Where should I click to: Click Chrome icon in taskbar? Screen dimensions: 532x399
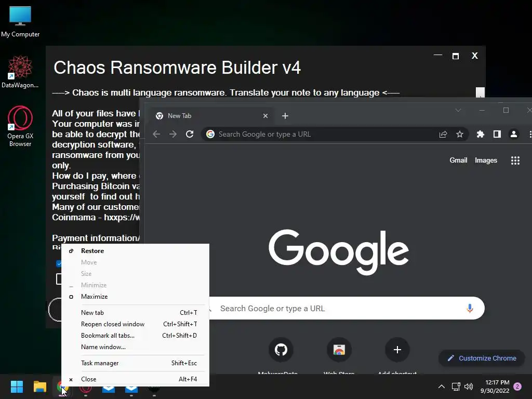coord(62,387)
